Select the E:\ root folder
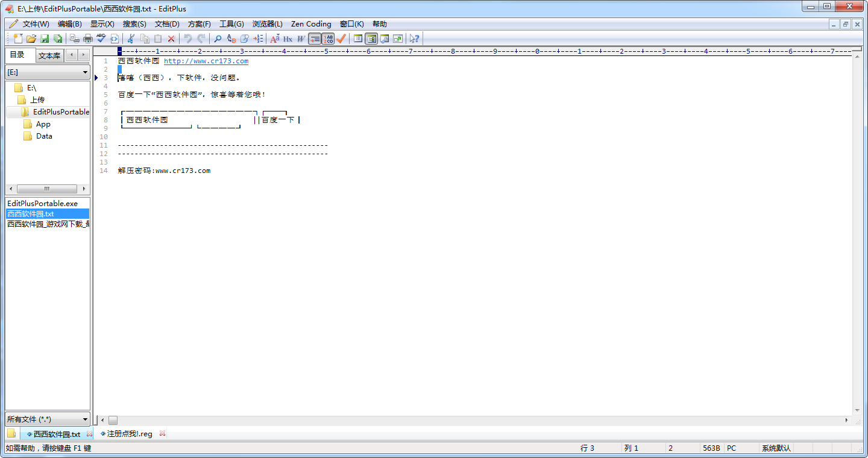 (x=31, y=88)
